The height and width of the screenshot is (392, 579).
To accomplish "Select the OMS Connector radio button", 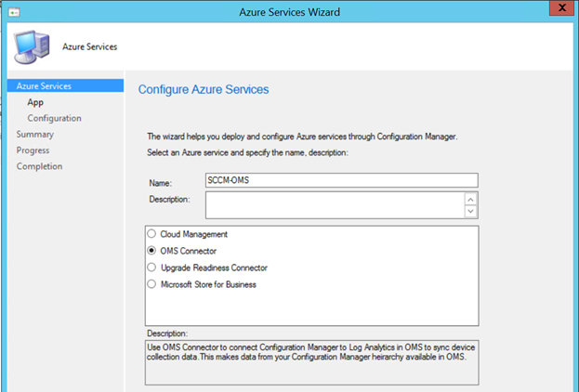I will pyautogui.click(x=151, y=251).
